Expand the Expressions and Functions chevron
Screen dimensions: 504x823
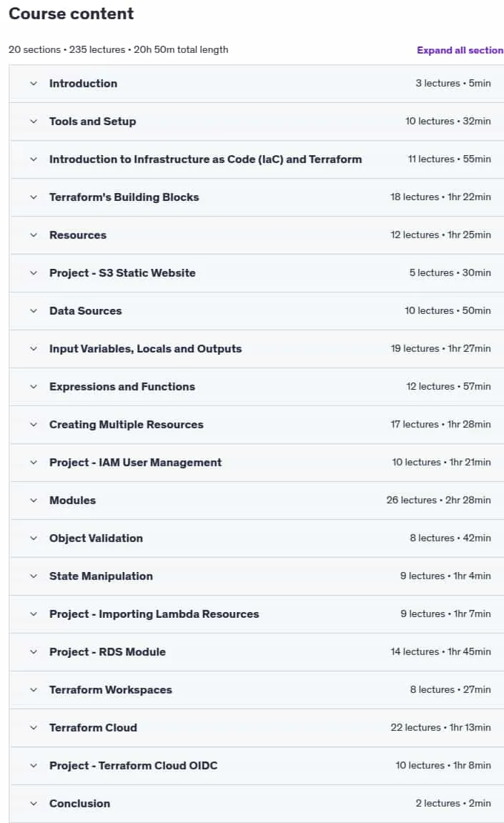34,387
